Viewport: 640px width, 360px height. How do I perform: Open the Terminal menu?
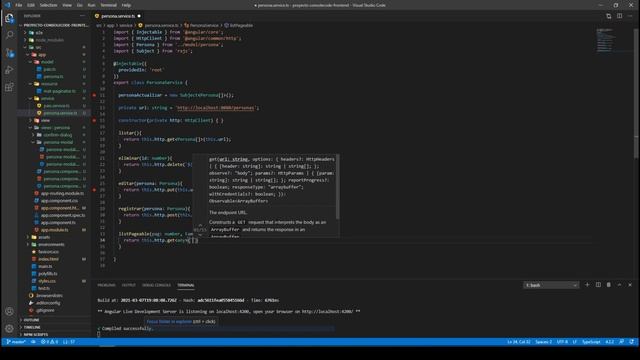point(109,5)
